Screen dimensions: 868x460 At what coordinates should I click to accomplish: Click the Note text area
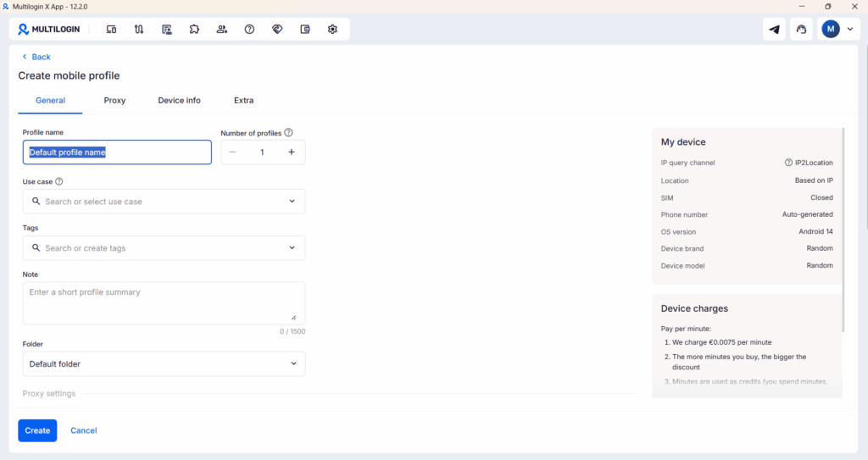point(163,302)
